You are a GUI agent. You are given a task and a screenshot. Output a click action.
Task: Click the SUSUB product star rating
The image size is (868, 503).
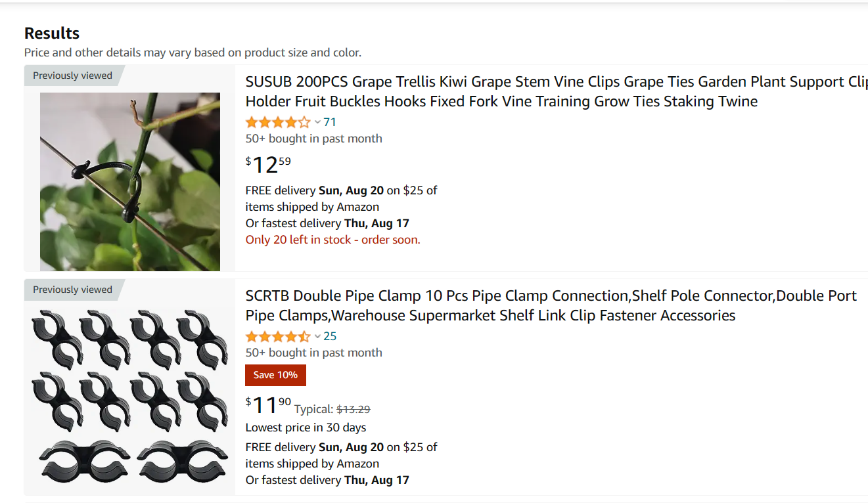pos(277,122)
